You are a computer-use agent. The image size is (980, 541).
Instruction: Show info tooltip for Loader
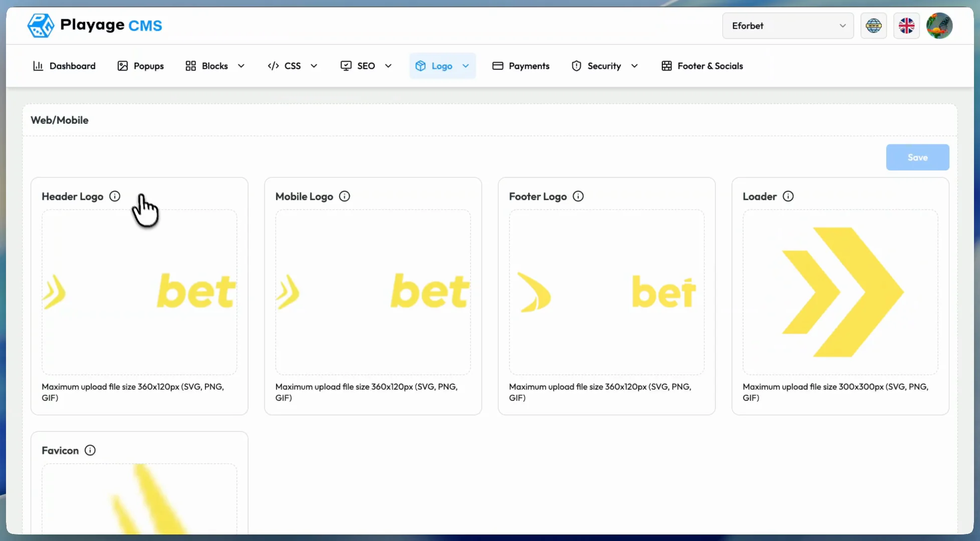788,196
